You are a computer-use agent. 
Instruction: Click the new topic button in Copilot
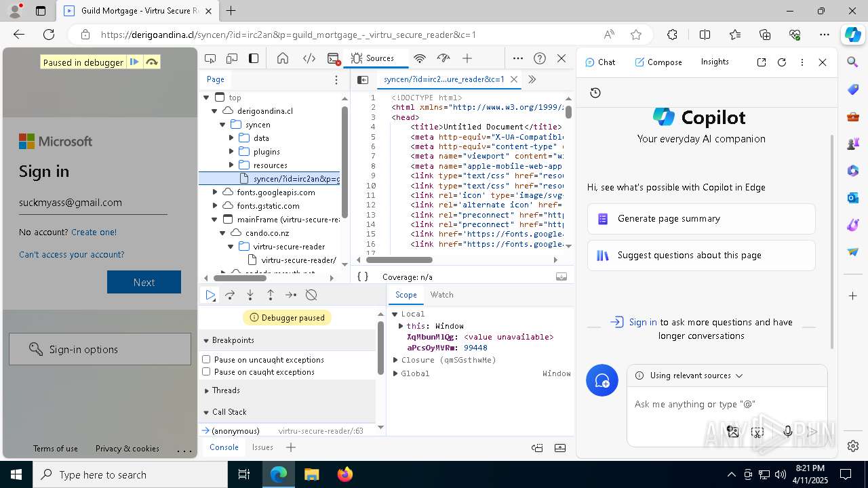[x=602, y=381]
